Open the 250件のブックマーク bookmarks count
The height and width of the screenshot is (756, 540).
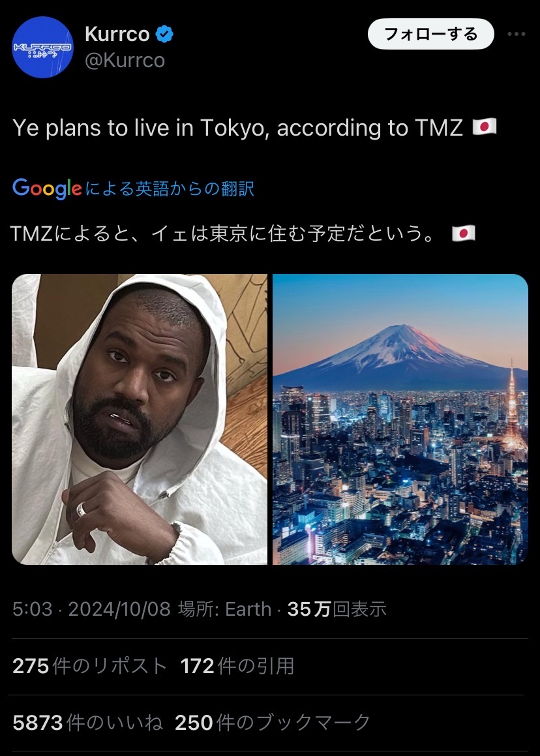[273, 723]
